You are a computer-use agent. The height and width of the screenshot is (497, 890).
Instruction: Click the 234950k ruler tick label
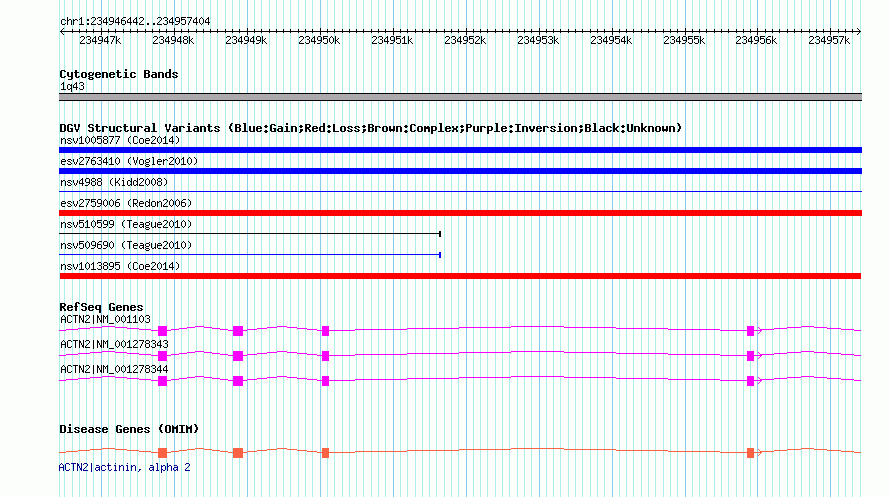tap(319, 40)
